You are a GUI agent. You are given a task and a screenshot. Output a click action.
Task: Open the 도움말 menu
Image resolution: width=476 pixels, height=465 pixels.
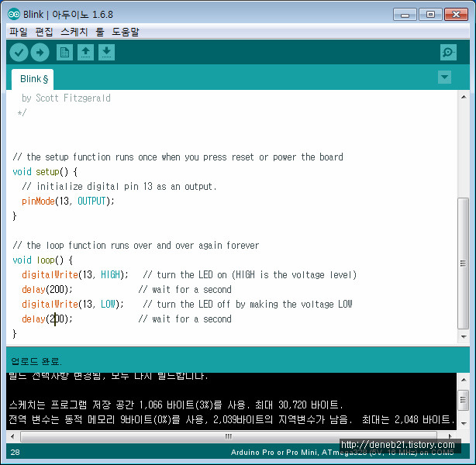(x=126, y=32)
